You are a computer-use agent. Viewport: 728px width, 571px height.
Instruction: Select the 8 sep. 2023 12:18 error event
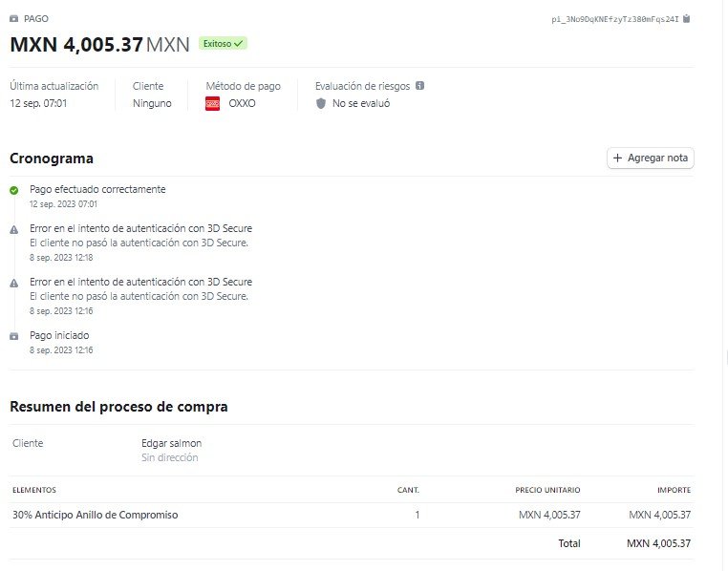140,243
